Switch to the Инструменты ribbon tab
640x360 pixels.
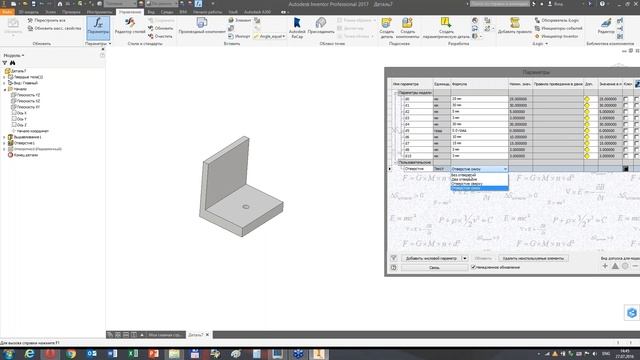point(99,12)
